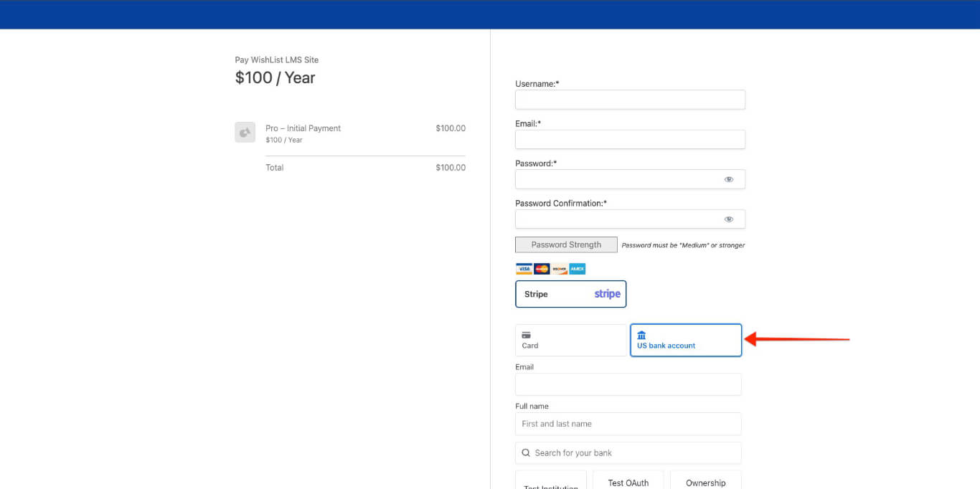The height and width of the screenshot is (489, 980).
Task: Select the Stripe payment method option
Action: coord(570,294)
